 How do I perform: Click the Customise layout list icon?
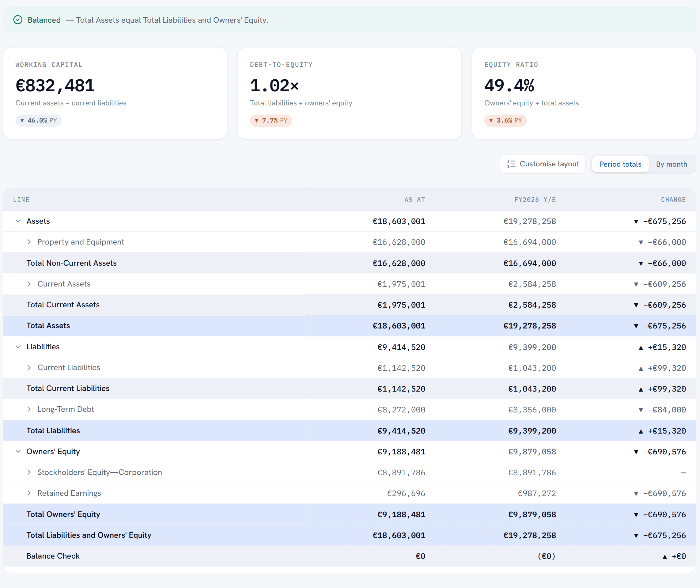pyautogui.click(x=511, y=164)
